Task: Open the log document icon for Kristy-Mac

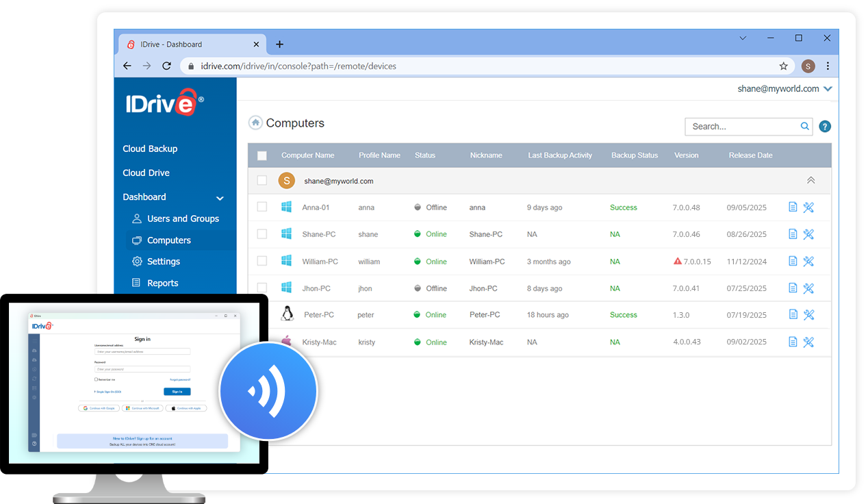Action: click(x=793, y=341)
